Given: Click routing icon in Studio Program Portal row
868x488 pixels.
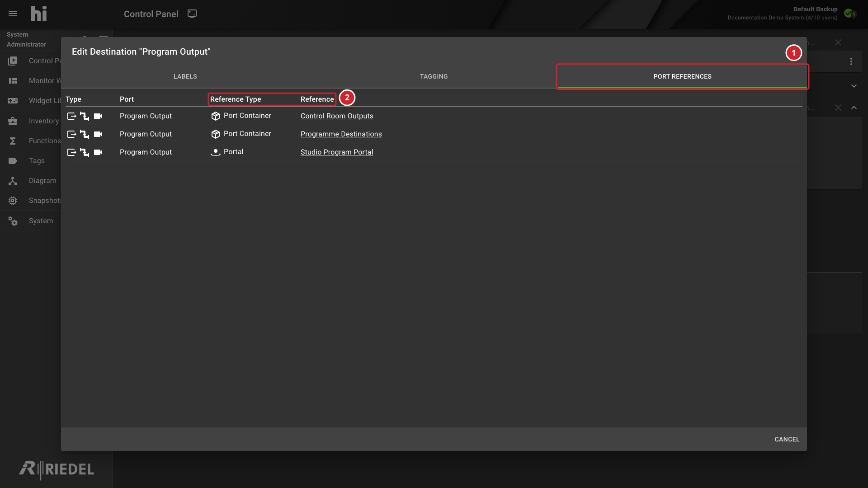Looking at the screenshot, I should point(85,152).
